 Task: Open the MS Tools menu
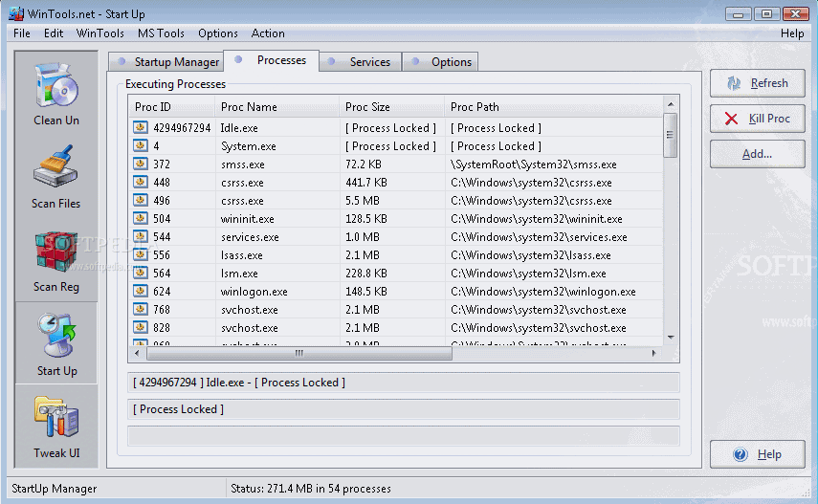161,33
